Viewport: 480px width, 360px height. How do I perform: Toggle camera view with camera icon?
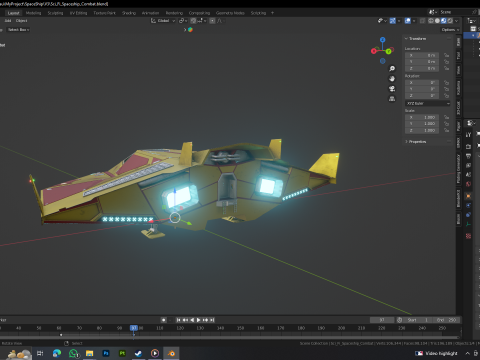[x=392, y=89]
